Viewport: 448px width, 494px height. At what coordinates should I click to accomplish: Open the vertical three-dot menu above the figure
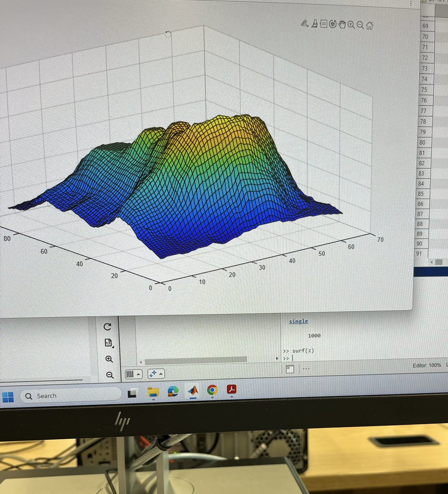[x=411, y=2]
